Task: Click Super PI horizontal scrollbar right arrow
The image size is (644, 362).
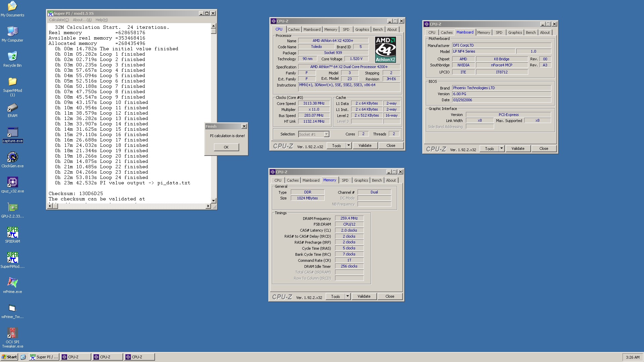Action: click(x=208, y=206)
